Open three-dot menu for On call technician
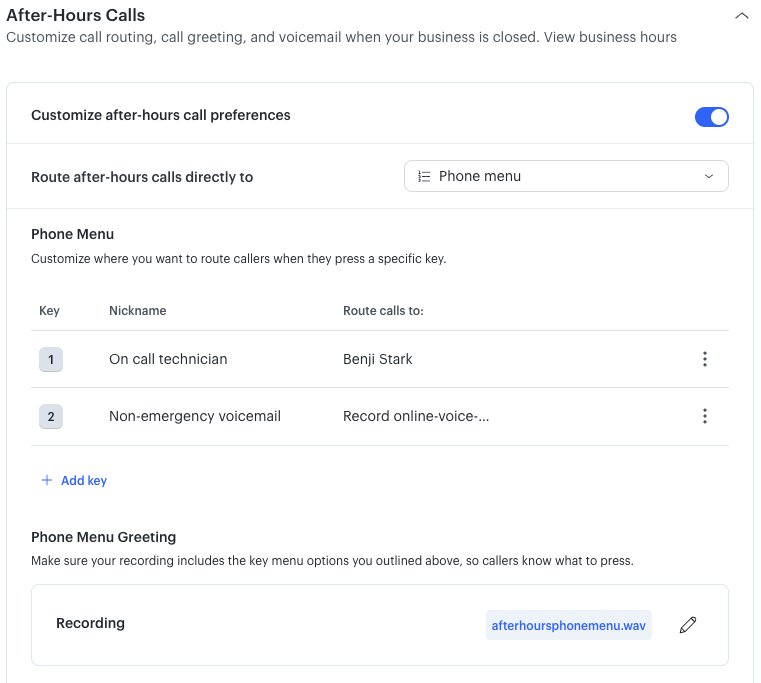761x683 pixels. point(705,359)
